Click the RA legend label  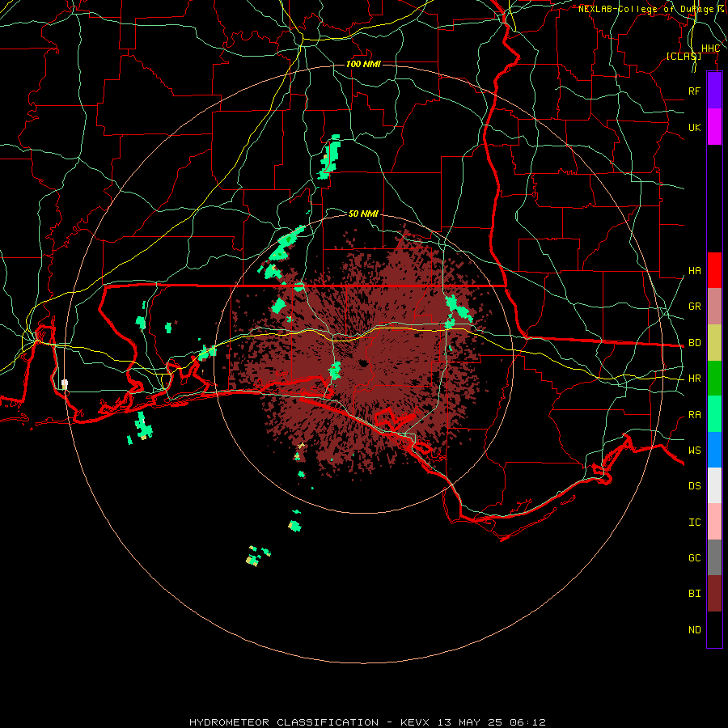[694, 415]
